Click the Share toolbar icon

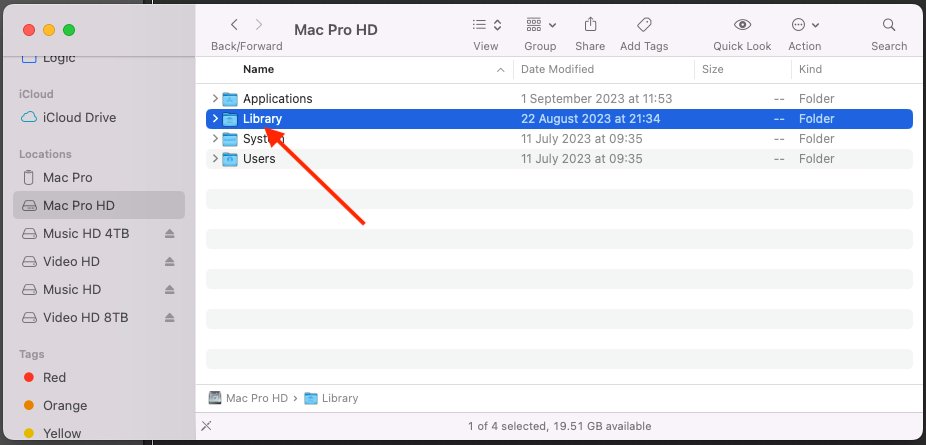[590, 25]
